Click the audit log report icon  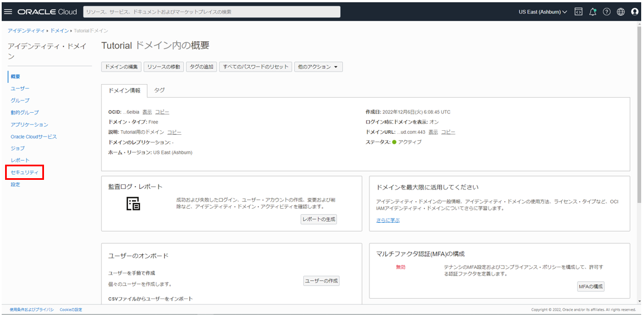pos(133,204)
